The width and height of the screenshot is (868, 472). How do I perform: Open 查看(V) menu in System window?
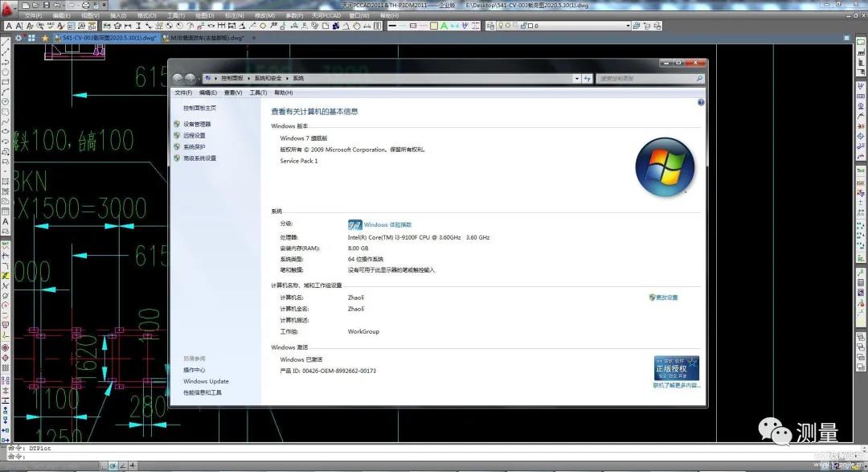pos(233,92)
